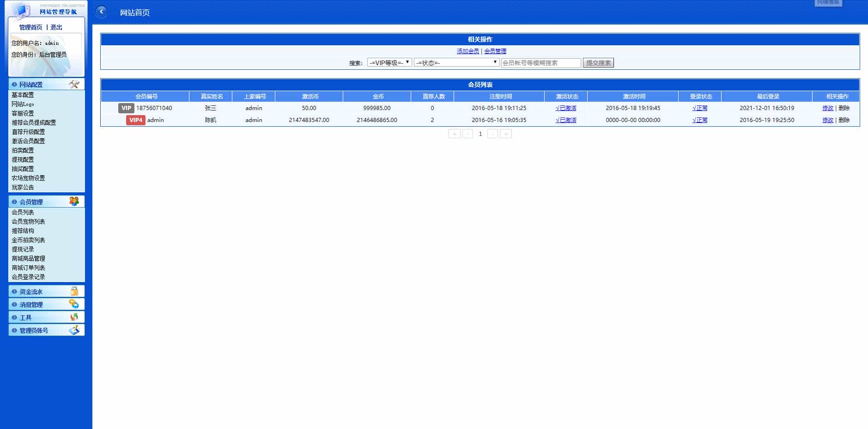This screenshot has width=868, height=429.
Task: Click the computer monitor logo in sidebar
Action: 21,10
